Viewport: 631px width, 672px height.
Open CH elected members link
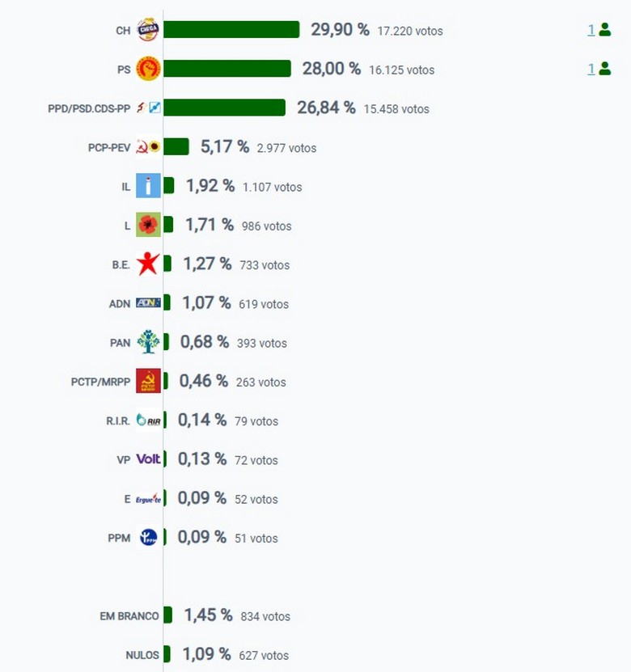point(591,30)
